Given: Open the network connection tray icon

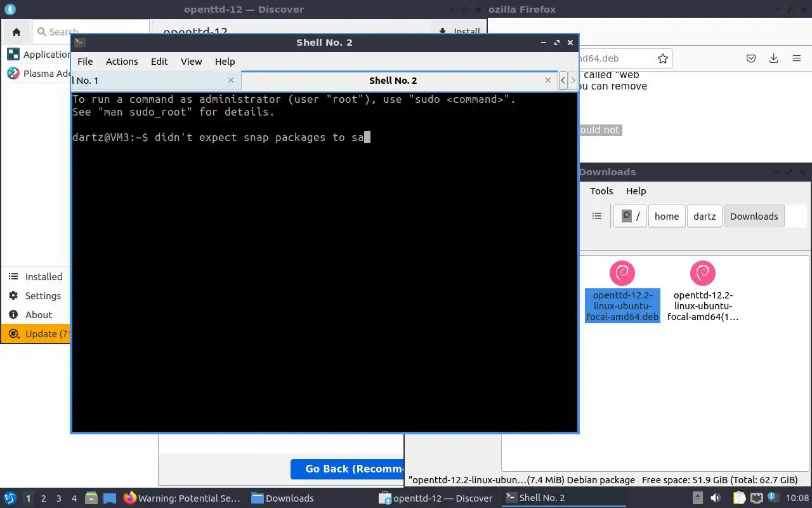Looking at the screenshot, I should coord(757,498).
